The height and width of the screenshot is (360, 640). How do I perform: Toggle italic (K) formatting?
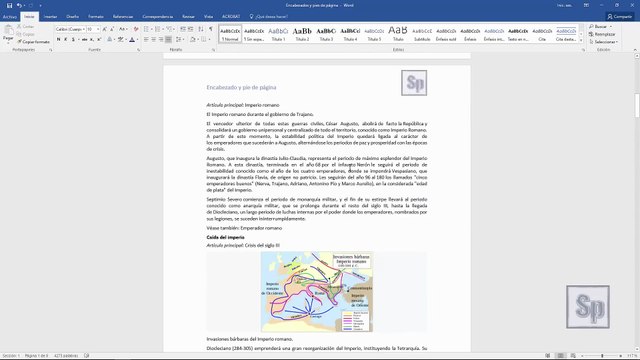[66, 39]
